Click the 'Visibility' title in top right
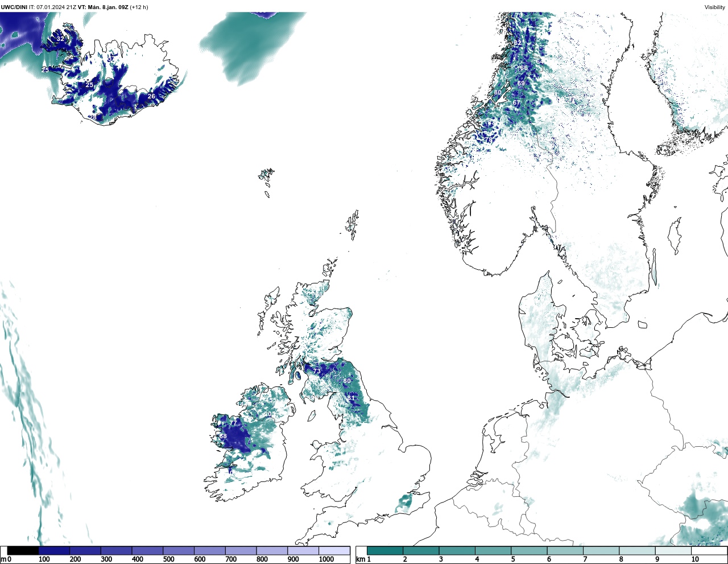 click(x=715, y=7)
